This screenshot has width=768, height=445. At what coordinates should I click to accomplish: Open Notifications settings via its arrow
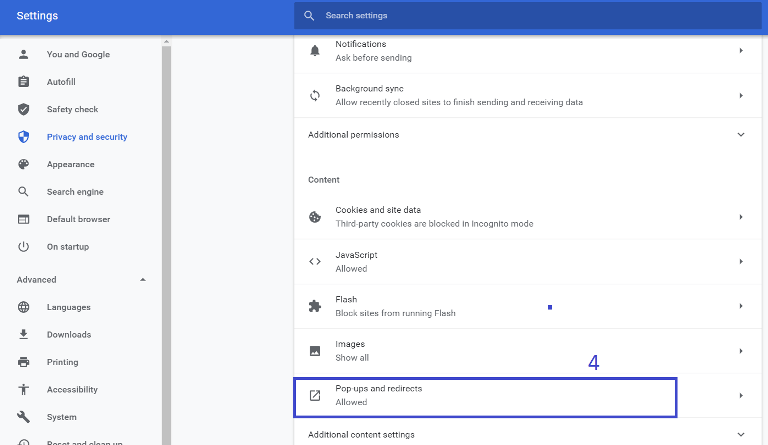741,50
